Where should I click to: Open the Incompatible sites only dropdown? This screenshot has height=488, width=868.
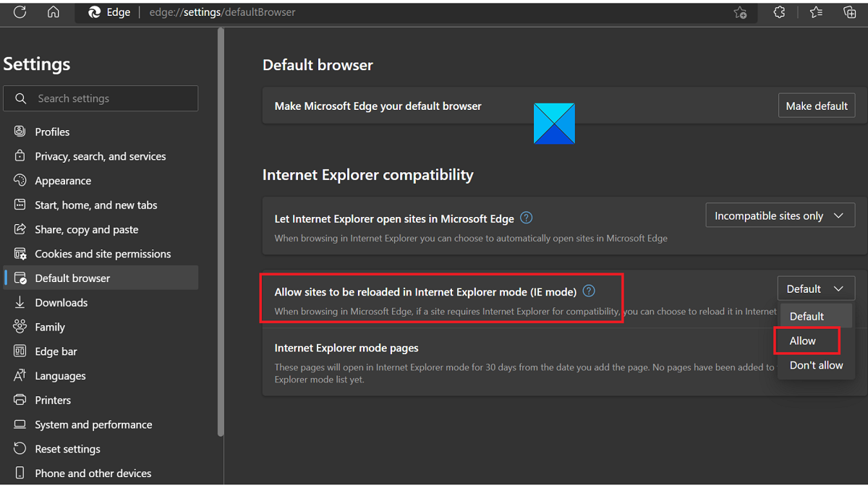pos(780,215)
